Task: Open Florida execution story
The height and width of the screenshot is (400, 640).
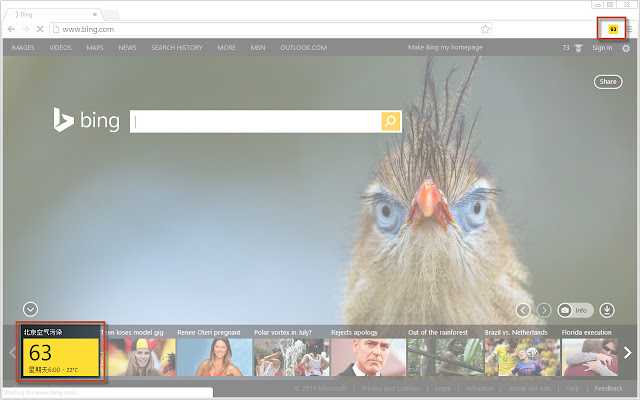Action: [x=590, y=353]
